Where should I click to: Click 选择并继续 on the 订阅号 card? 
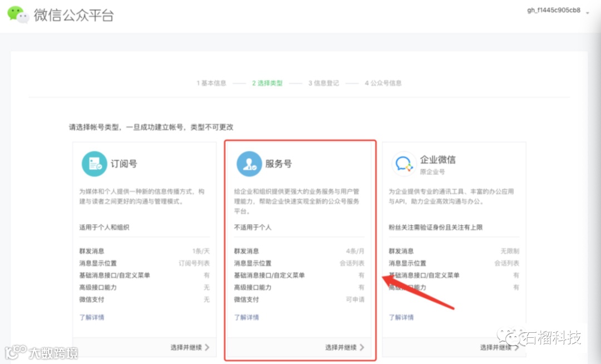(x=190, y=347)
